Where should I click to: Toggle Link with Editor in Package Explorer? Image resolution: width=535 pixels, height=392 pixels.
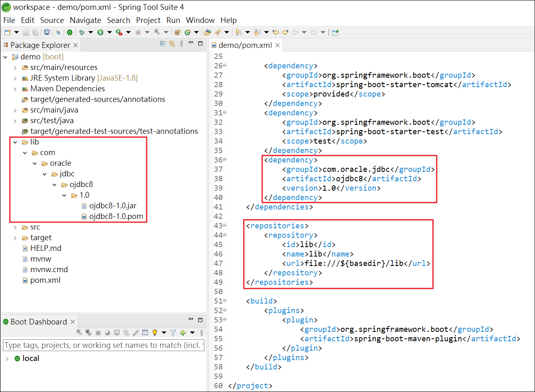click(172, 44)
